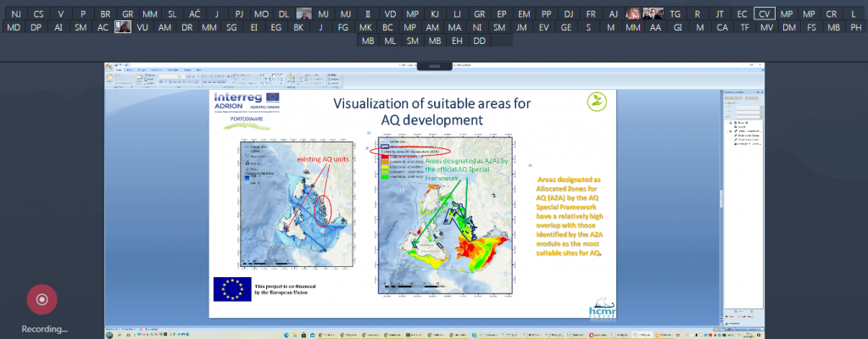Select participant tile labeled NJ

pos(15,14)
